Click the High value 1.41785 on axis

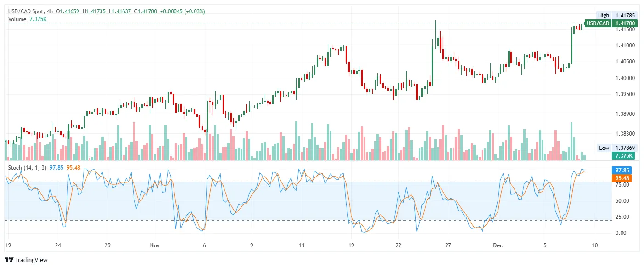click(625, 16)
